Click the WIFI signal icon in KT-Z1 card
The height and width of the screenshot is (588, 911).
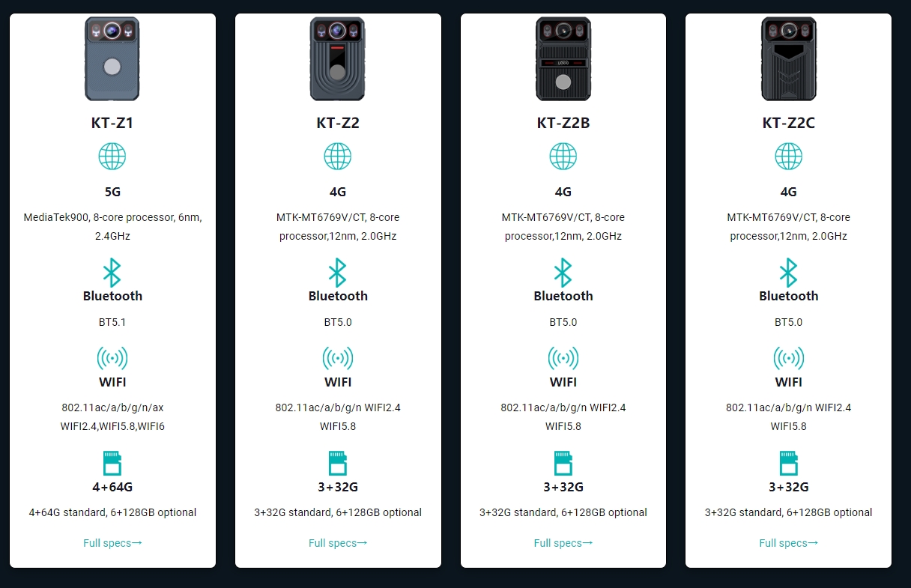(112, 359)
